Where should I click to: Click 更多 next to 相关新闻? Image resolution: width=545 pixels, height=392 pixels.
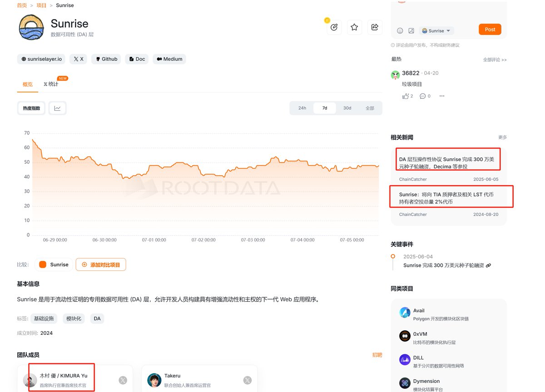pyautogui.click(x=502, y=137)
